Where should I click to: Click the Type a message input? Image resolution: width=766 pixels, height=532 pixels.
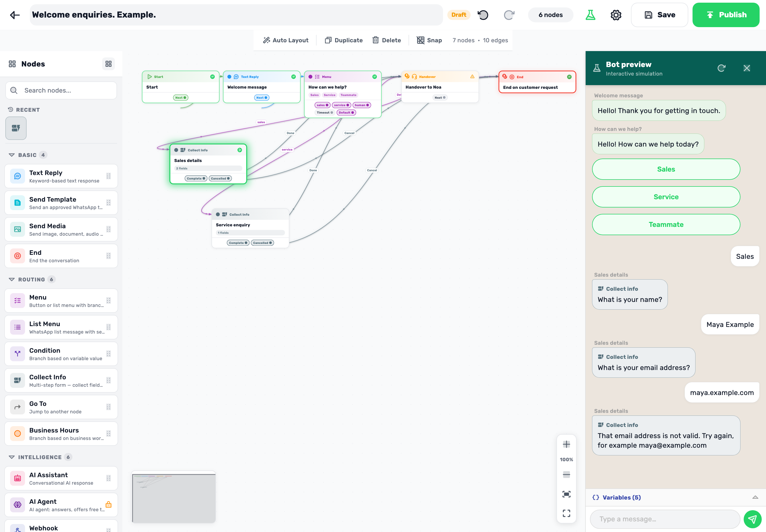[665, 519]
